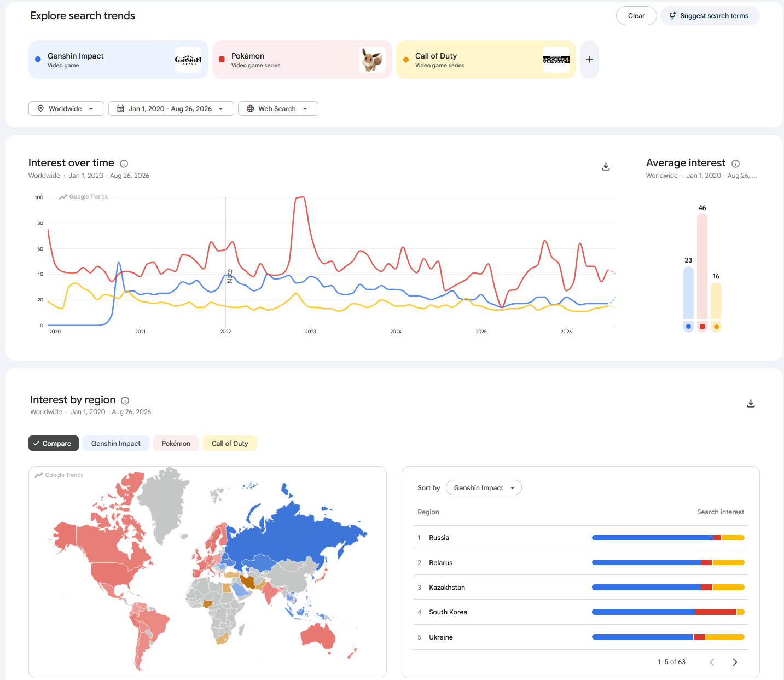The image size is (784, 680).
Task: Click the blue dot on Genshin Impact chip
Action: (x=38, y=60)
